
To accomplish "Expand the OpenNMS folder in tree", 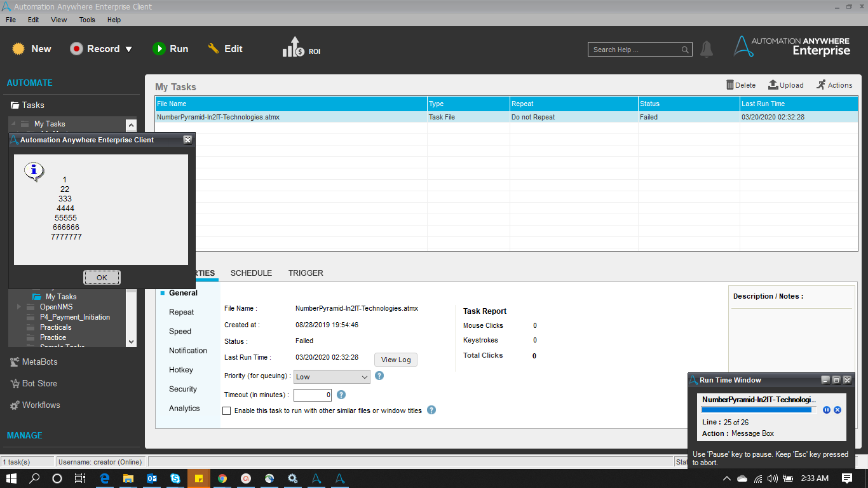I will coord(19,307).
